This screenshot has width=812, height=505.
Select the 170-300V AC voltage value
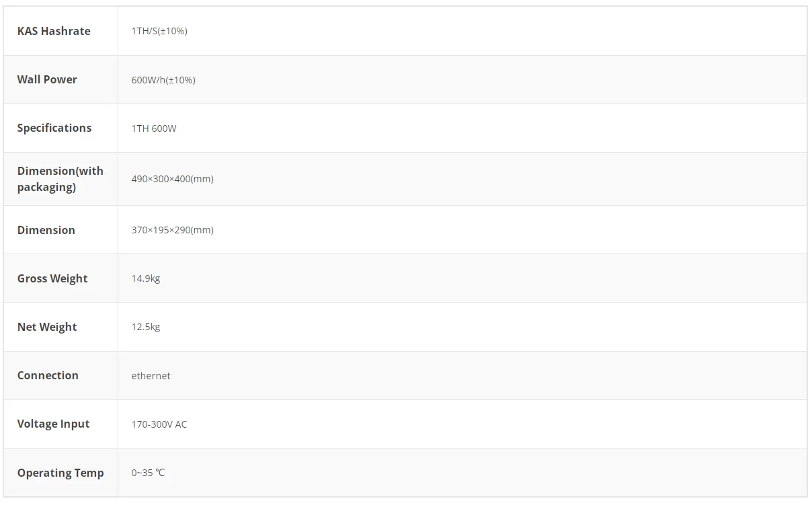[159, 424]
